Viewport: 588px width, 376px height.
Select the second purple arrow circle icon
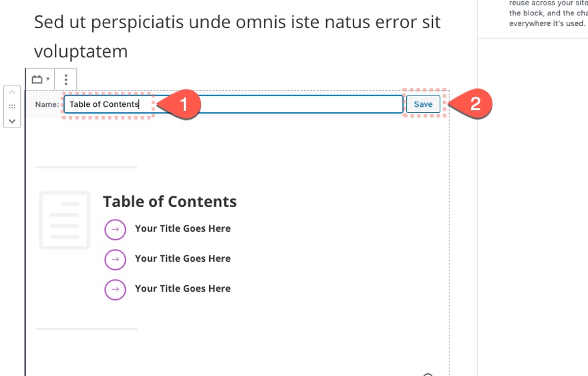(115, 259)
